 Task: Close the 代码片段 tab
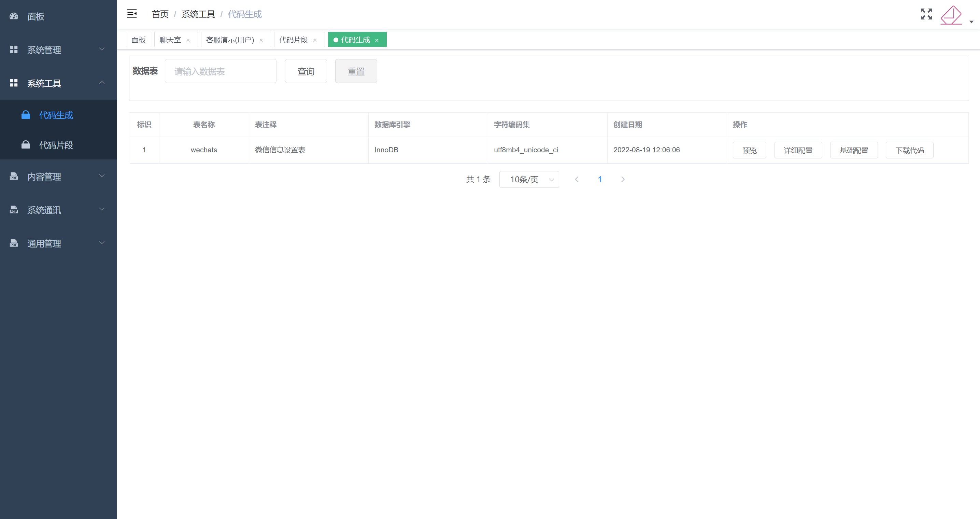pos(315,40)
